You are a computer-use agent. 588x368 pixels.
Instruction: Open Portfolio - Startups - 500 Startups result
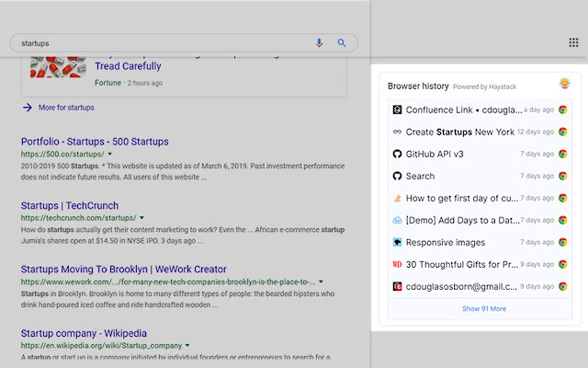coord(95,142)
